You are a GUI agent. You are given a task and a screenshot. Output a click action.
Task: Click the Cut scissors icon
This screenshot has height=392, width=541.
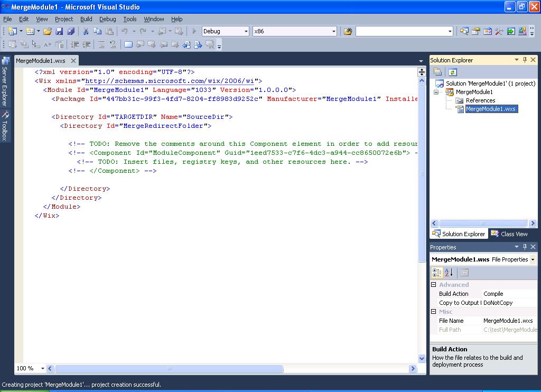pos(86,32)
